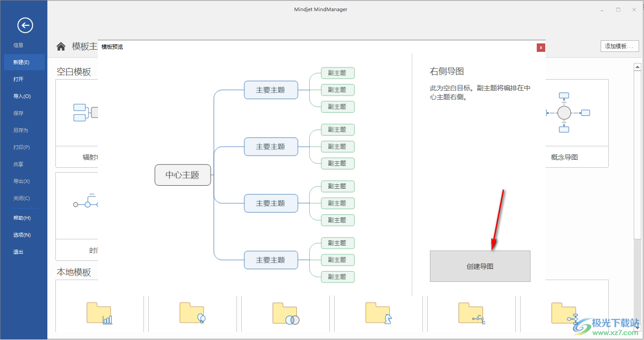
Task: Click the home icon beside 模板主
Action: [61, 46]
